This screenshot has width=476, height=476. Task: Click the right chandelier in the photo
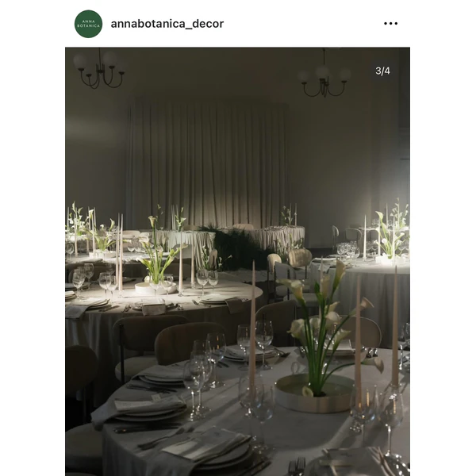point(324,76)
